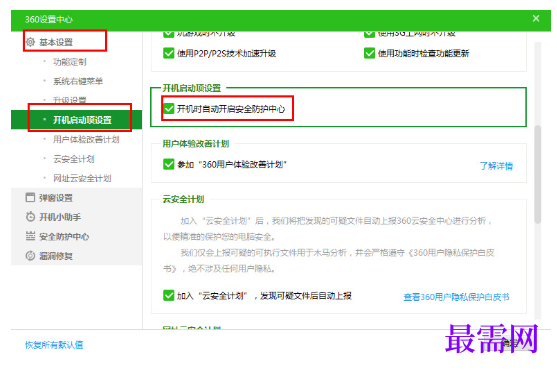This screenshot has width=557, height=370.
Task: Select 用户体验改善计划 in the sidebar
Action: pos(86,139)
